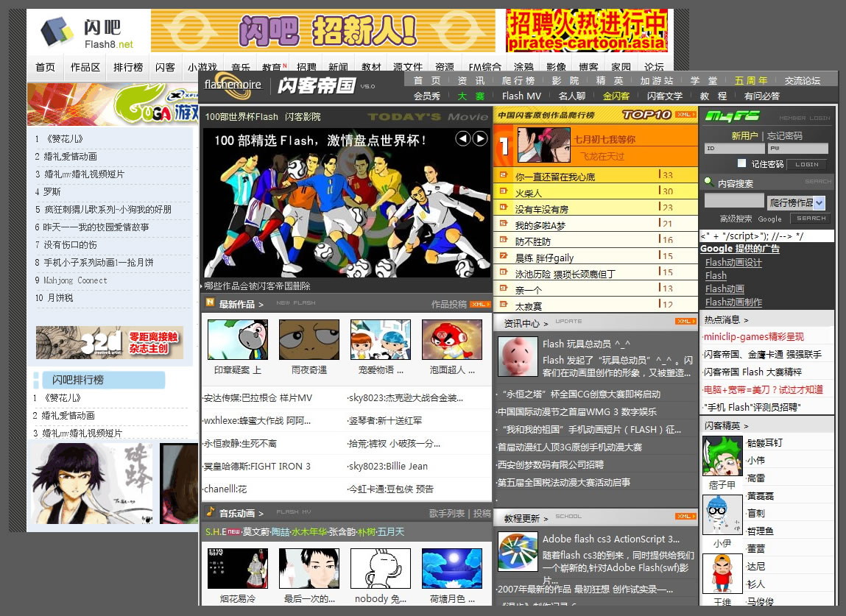
Task: Click Flash8.net logo in back window
Action: coord(86,32)
